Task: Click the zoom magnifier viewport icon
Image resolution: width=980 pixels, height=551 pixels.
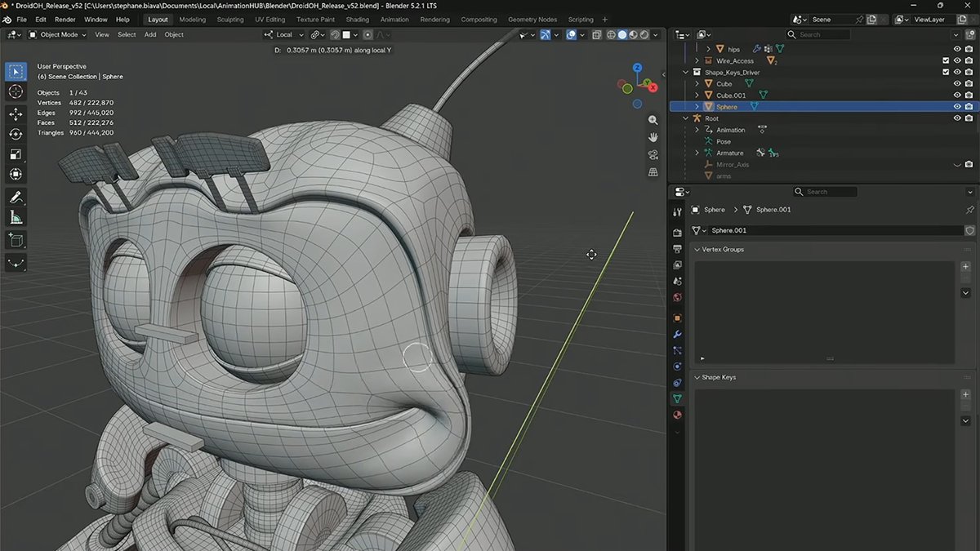Action: coord(653,120)
